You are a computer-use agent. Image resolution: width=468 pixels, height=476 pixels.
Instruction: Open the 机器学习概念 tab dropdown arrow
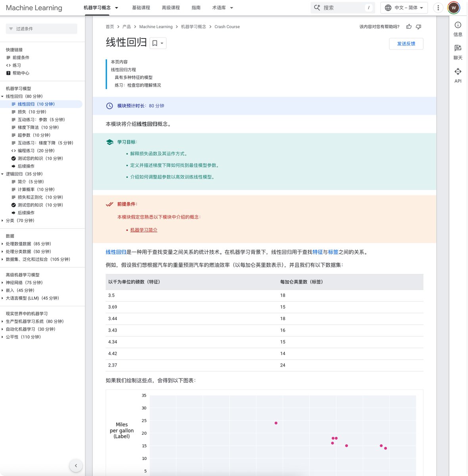tap(117, 8)
